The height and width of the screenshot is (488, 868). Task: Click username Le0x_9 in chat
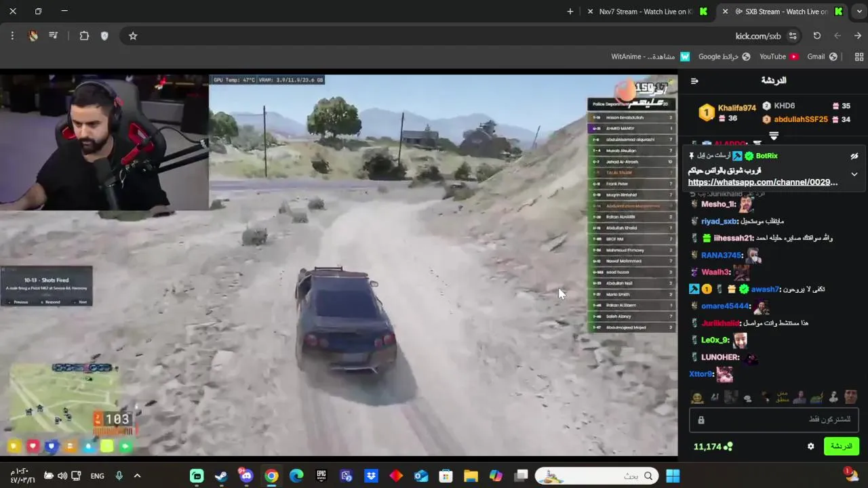715,340
